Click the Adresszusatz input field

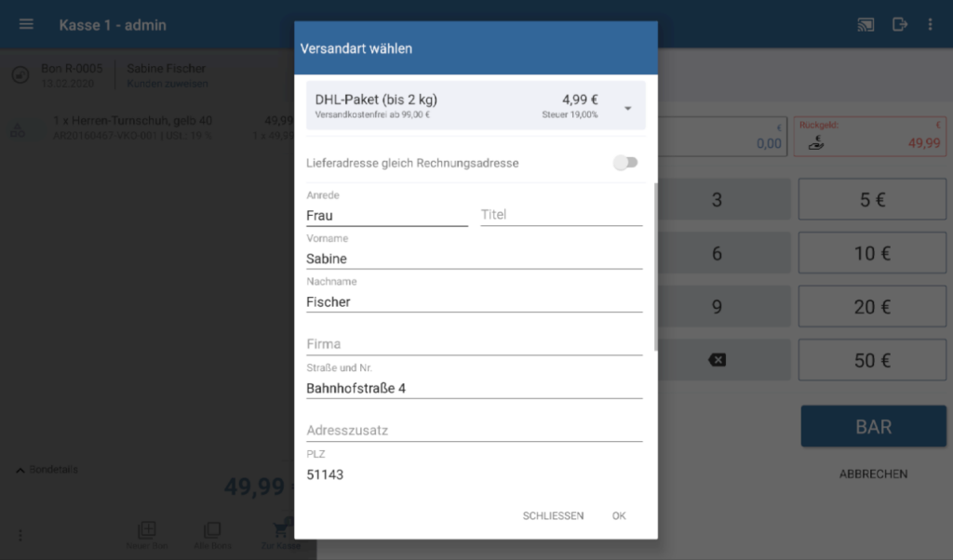click(474, 431)
